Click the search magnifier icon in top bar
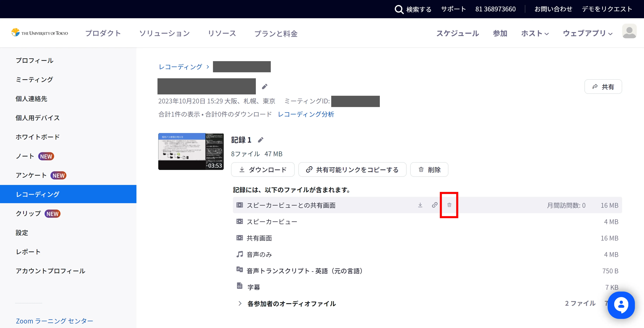The height and width of the screenshot is (328, 644). tap(399, 10)
